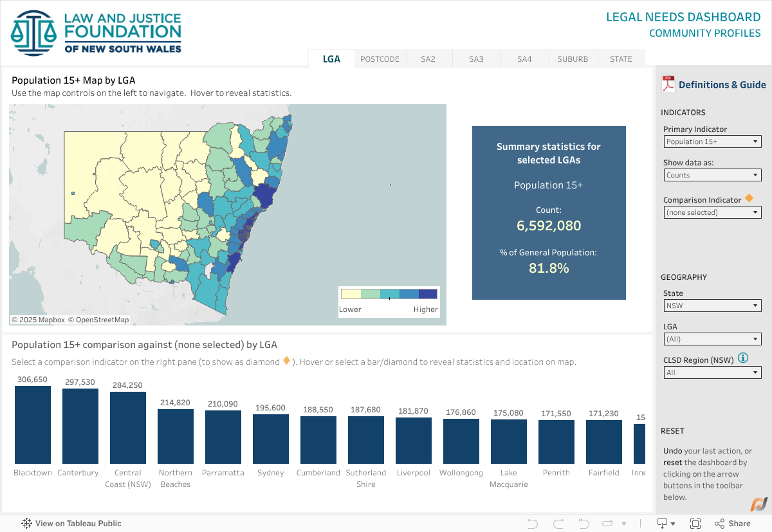Image resolution: width=772 pixels, height=532 pixels.
Task: Open the Comparison Indicator dropdown
Action: [712, 212]
